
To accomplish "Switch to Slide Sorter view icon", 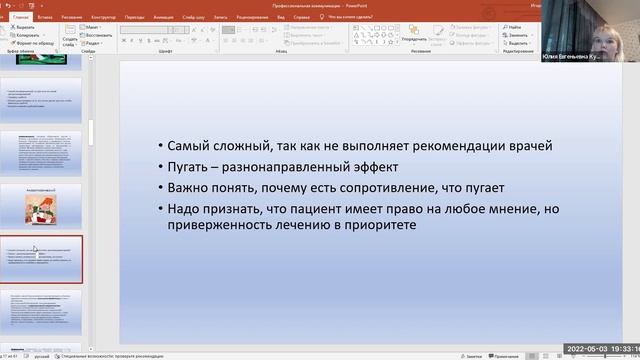I will [x=545, y=356].
